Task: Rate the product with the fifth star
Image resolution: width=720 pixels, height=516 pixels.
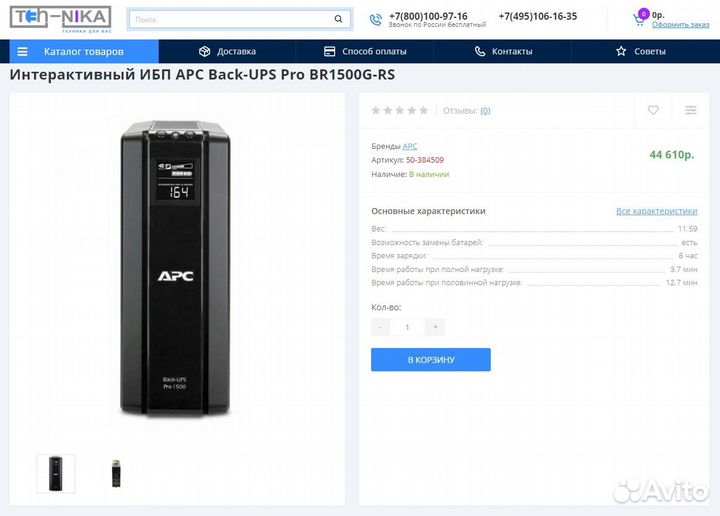Action: (x=424, y=110)
